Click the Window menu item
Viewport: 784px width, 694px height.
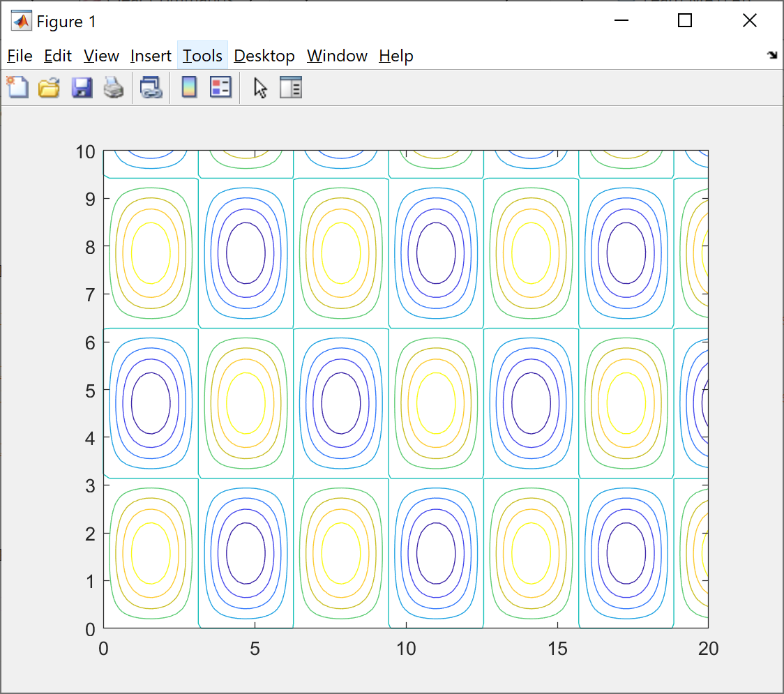(x=337, y=56)
